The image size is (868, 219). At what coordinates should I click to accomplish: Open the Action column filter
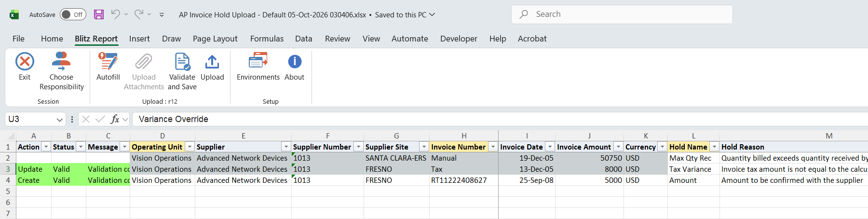tap(46, 147)
